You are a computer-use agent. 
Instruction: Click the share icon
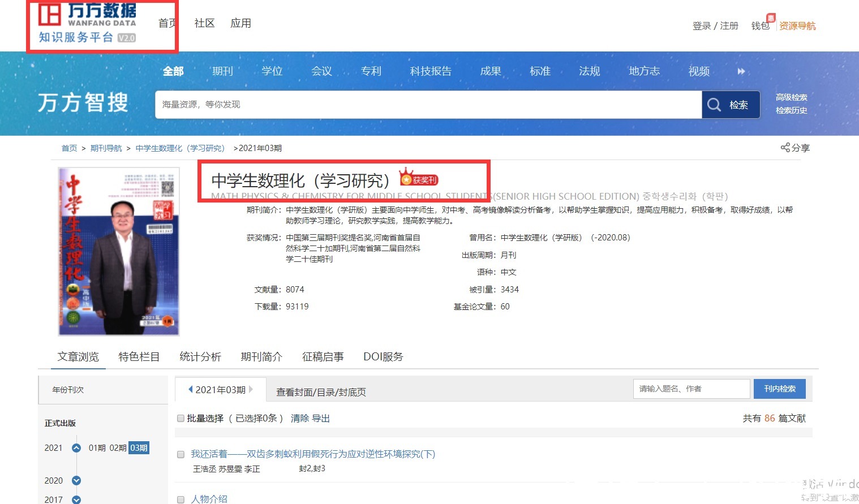coord(785,148)
